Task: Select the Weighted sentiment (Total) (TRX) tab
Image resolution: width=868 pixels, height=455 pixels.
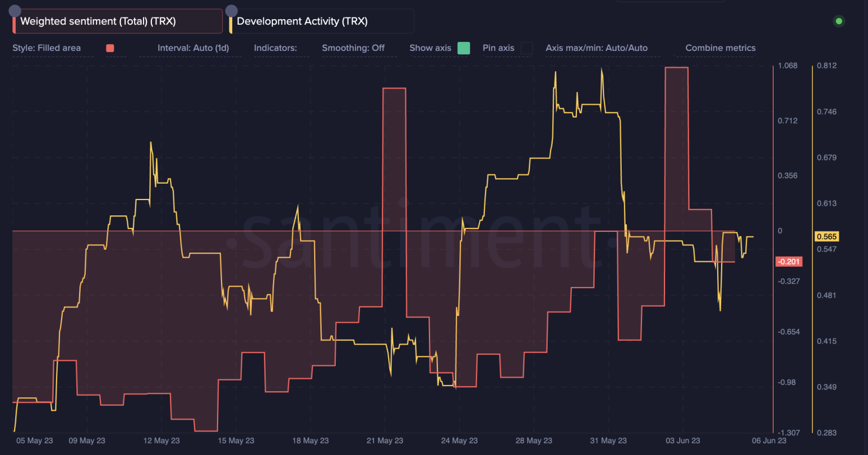Action: tap(102, 21)
